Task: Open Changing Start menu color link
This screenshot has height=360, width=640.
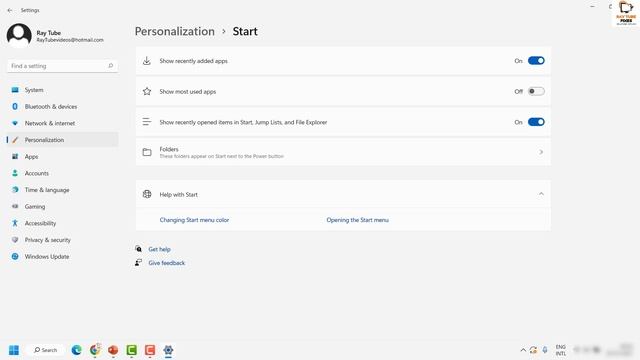Action: coord(194,220)
